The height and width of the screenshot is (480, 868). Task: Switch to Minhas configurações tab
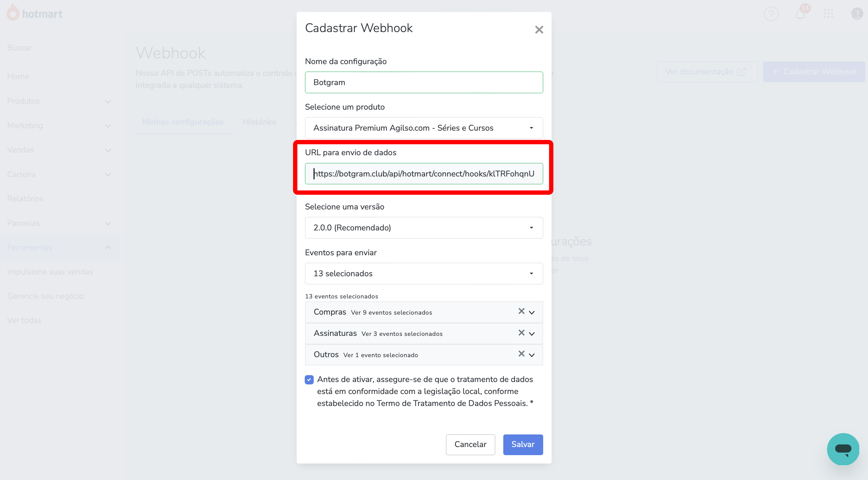183,122
